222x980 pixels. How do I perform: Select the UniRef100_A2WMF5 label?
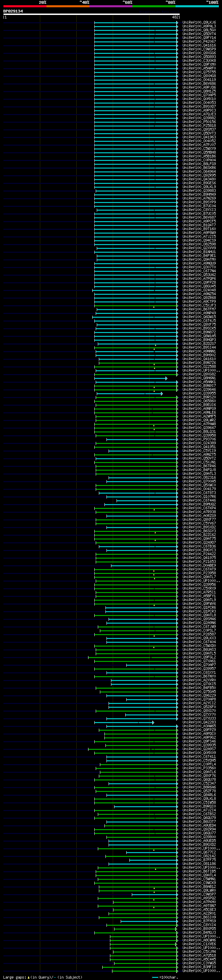(x=199, y=416)
